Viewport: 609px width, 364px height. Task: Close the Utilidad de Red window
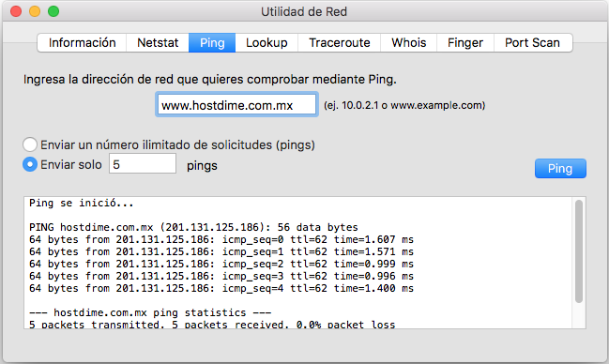[x=16, y=11]
